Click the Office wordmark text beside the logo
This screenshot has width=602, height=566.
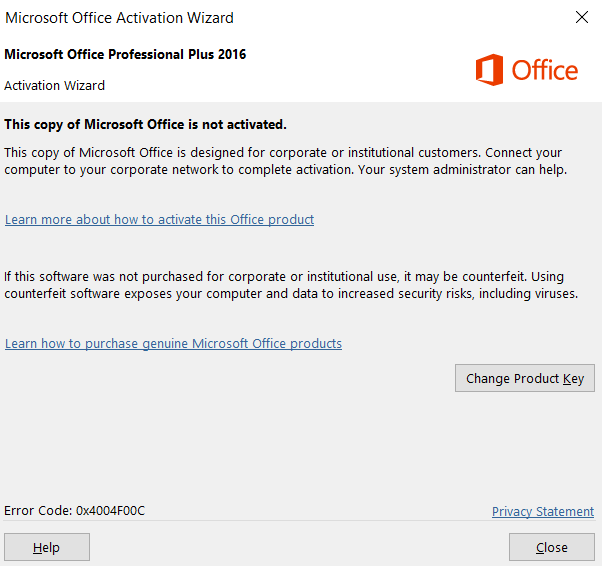click(545, 70)
